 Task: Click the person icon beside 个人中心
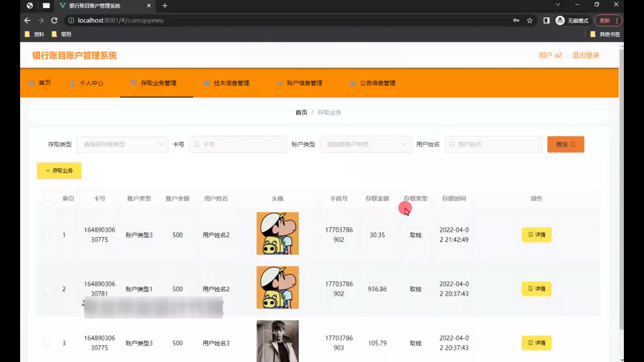tap(72, 83)
